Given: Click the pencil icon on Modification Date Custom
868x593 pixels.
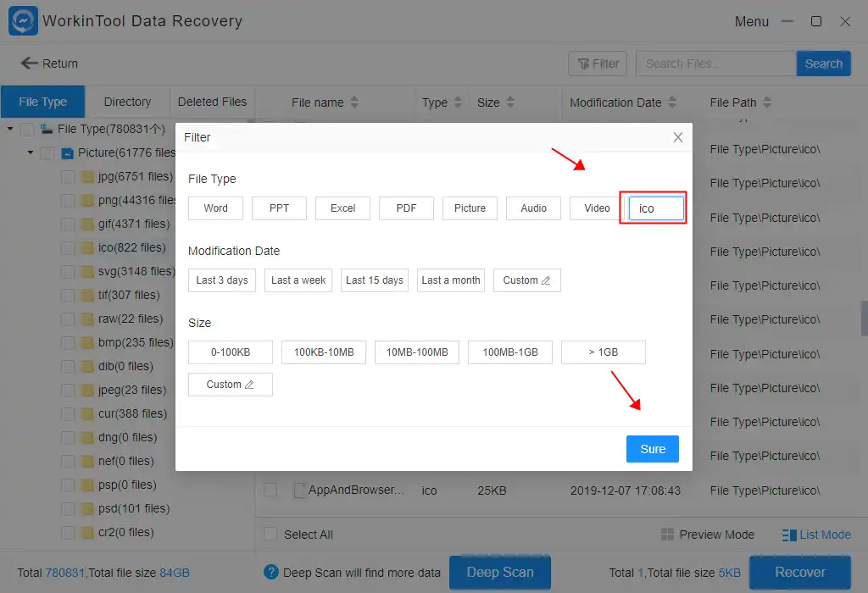Looking at the screenshot, I should 546,280.
